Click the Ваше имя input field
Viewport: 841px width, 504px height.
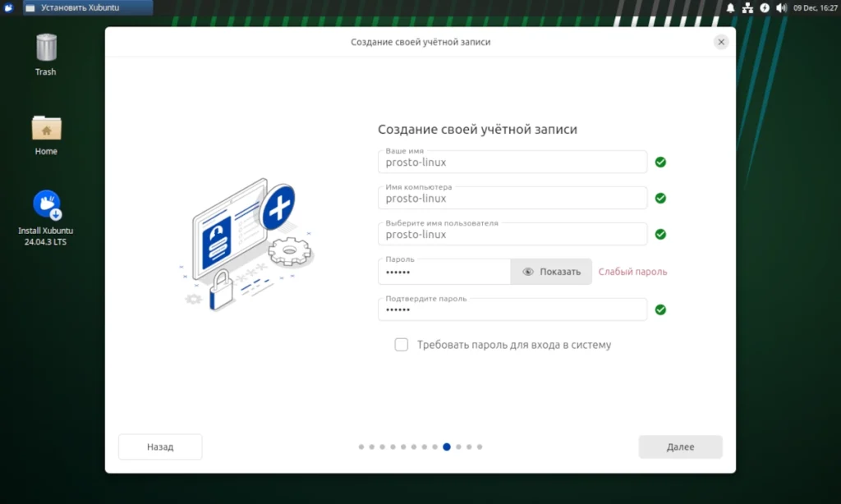pos(512,162)
